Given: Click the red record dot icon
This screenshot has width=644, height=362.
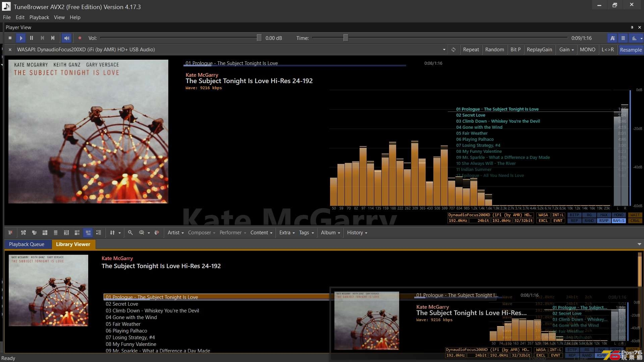Looking at the screenshot, I should click(x=80, y=38).
